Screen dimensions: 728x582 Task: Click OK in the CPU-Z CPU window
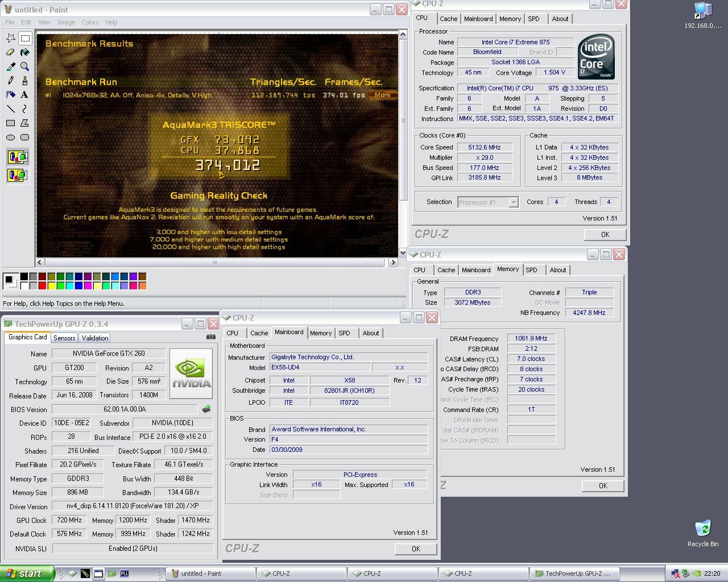click(605, 234)
